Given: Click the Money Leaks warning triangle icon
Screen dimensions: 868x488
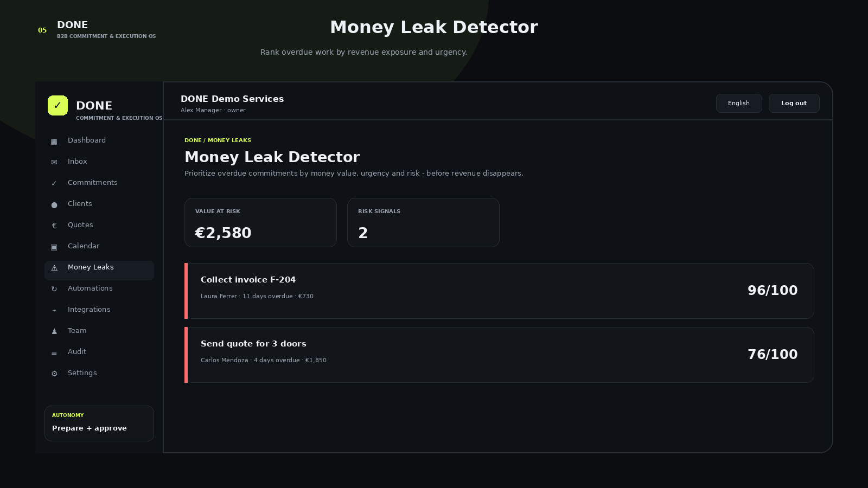Looking at the screenshot, I should click(x=54, y=268).
